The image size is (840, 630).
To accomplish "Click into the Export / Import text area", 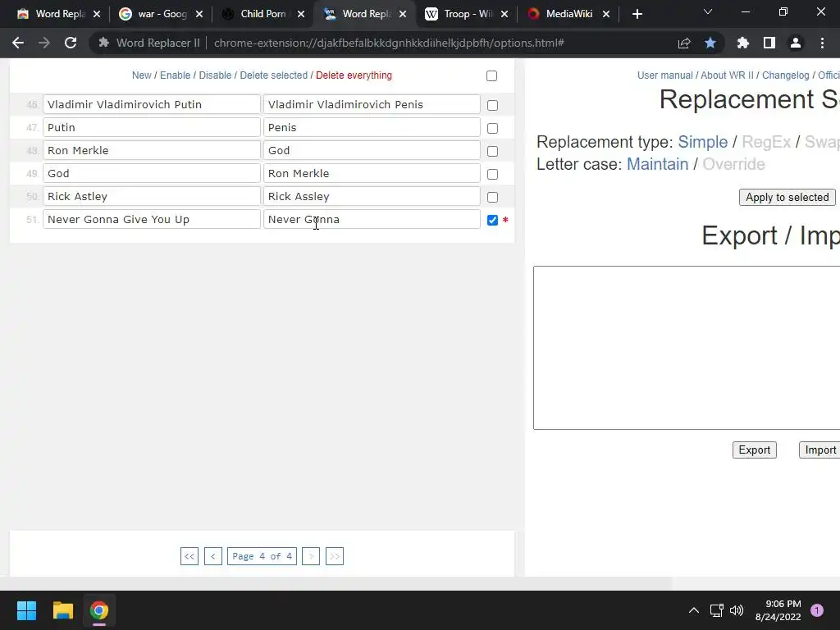I will pyautogui.click(x=687, y=348).
